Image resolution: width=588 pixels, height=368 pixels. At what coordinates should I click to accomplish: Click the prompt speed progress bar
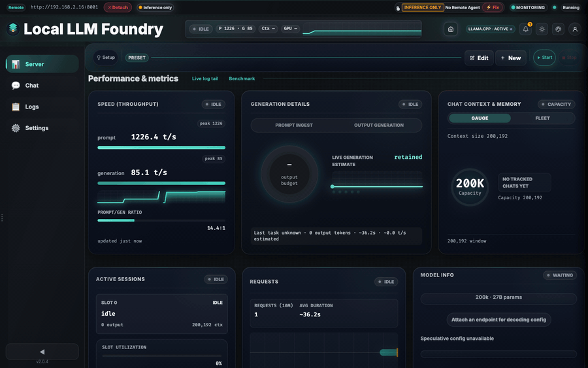click(x=161, y=148)
